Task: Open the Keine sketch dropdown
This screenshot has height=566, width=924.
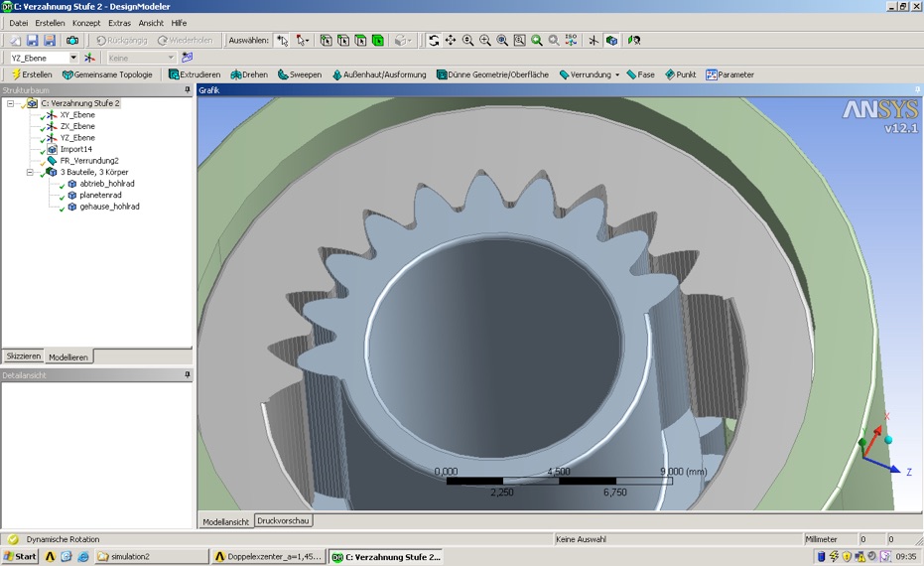Action: (171, 58)
